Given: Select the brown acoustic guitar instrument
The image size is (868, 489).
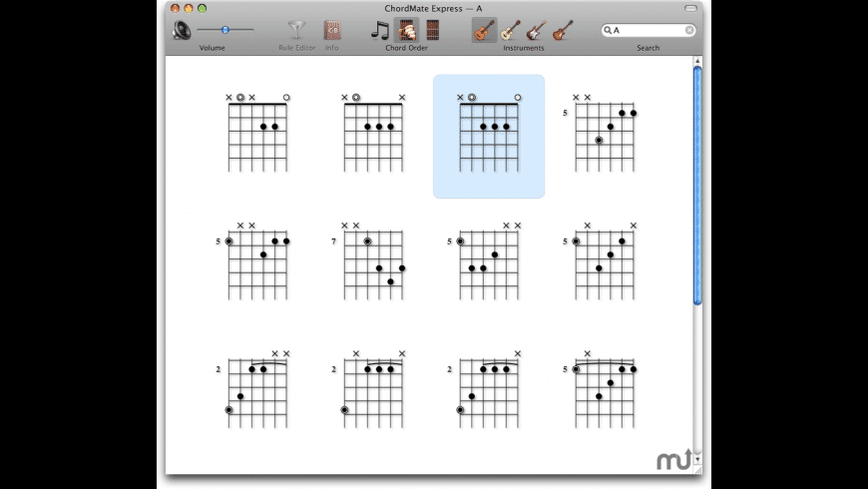Looking at the screenshot, I should click(x=484, y=30).
